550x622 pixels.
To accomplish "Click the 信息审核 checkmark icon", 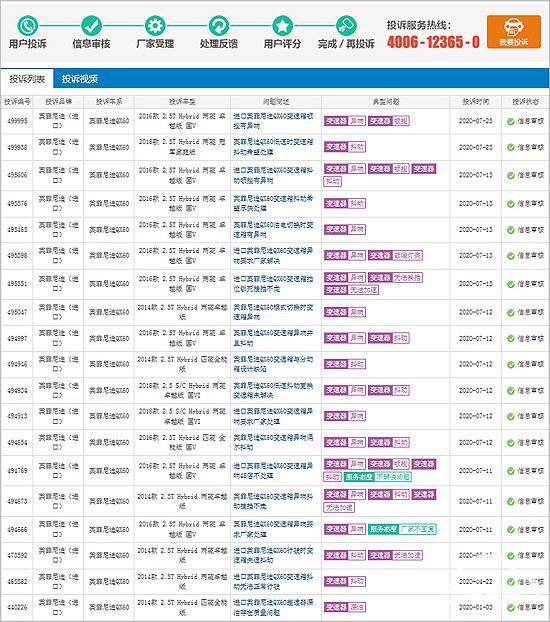I will click(91, 26).
